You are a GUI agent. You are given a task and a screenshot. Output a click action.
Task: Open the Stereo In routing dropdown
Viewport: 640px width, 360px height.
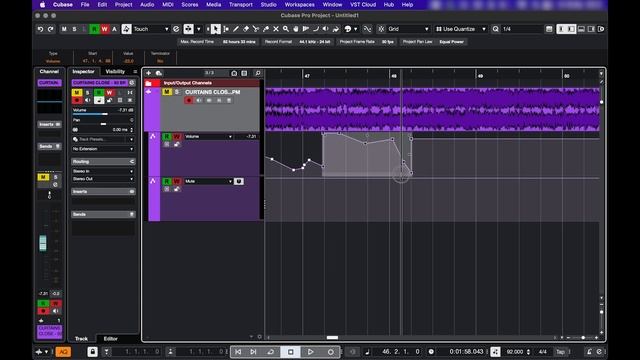pyautogui.click(x=103, y=171)
